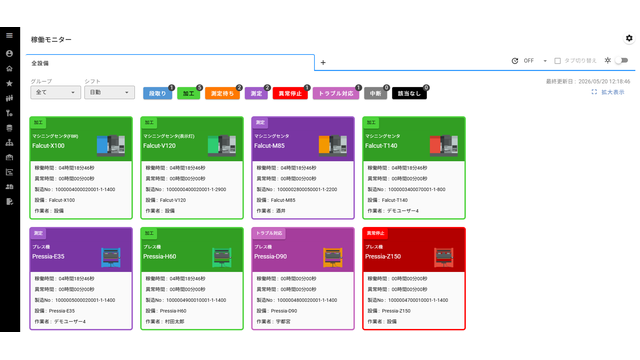
Task: Open the Falcut-M85 card header
Action: tap(303, 139)
